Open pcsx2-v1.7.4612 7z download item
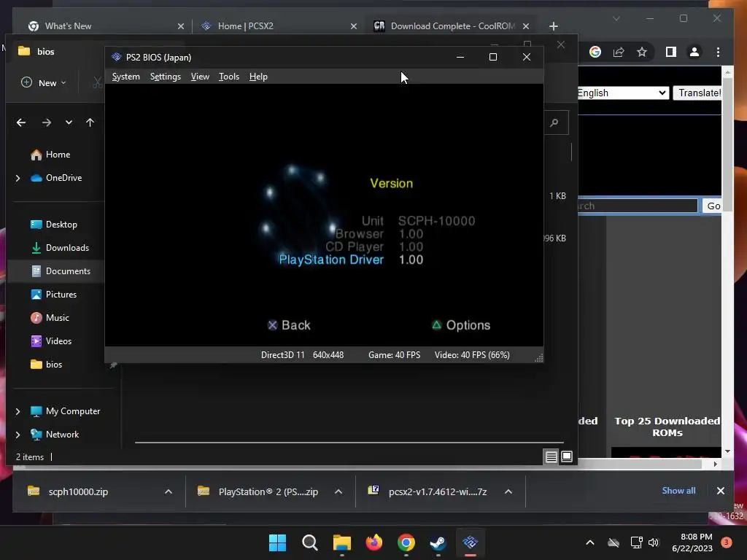Screen dimensions: 747x560 pyautogui.click(x=438, y=491)
